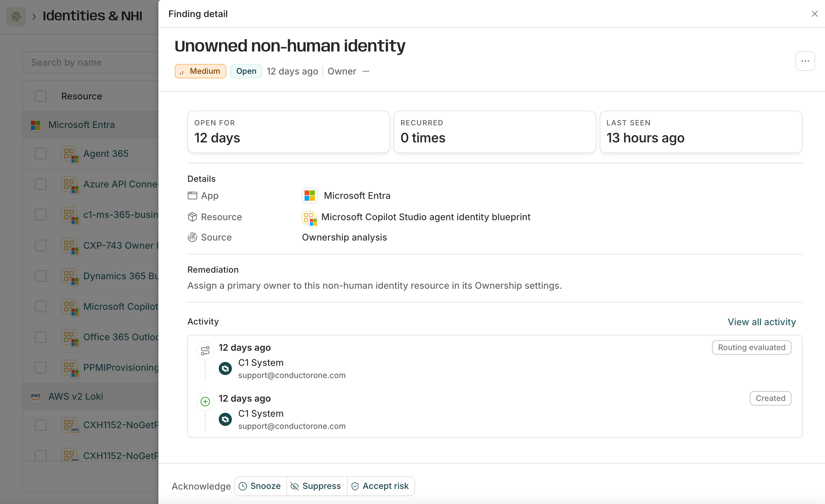Click the Unowned non-human identity heading

pyautogui.click(x=290, y=46)
